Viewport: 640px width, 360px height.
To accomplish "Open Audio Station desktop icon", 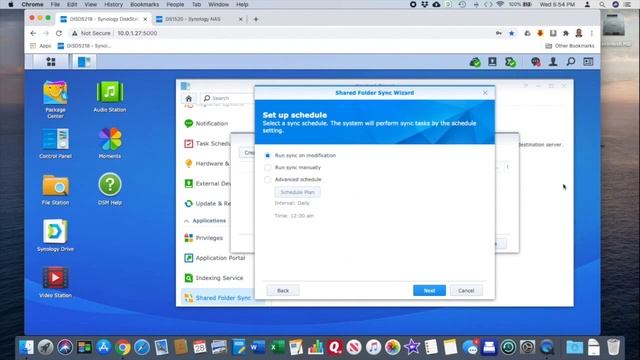I will [110, 96].
